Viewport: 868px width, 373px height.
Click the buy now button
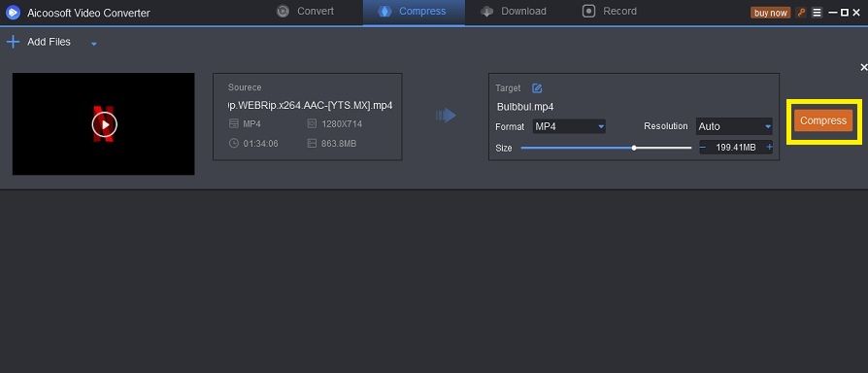pos(771,13)
